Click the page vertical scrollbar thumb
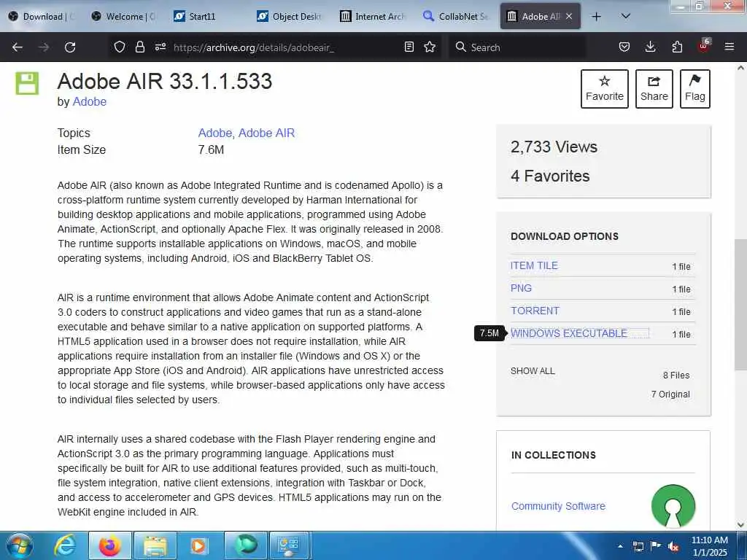This screenshot has height=560, width=747. [x=740, y=305]
